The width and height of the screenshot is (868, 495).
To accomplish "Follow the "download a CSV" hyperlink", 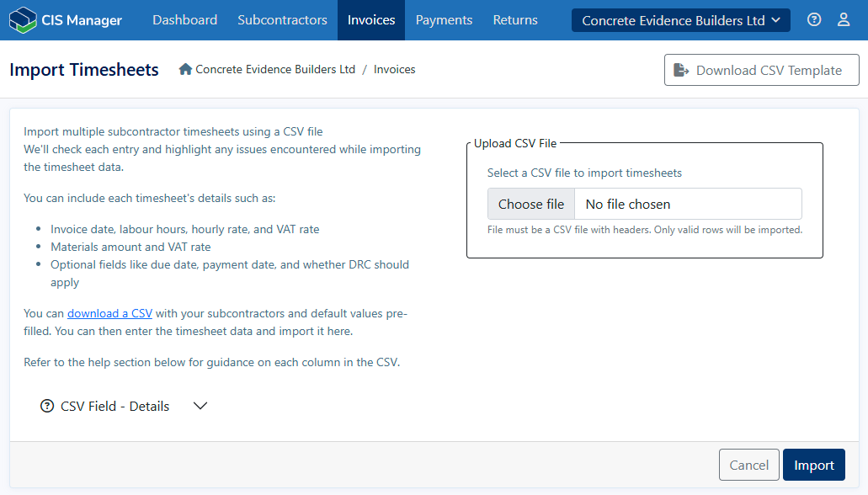I will tap(109, 313).
